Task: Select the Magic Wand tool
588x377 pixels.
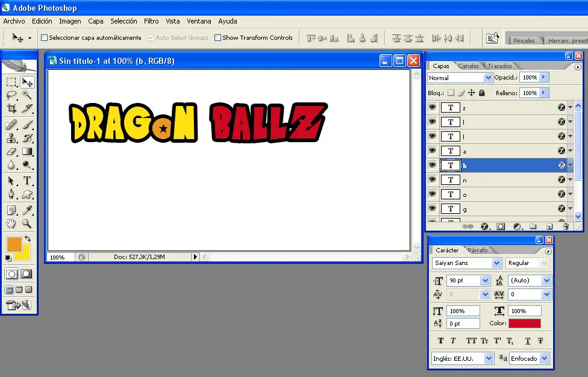Action: [x=27, y=95]
